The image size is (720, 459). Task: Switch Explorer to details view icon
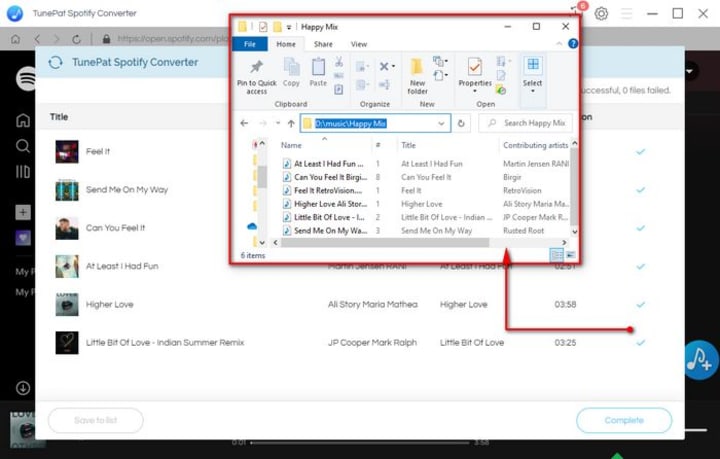(556, 255)
